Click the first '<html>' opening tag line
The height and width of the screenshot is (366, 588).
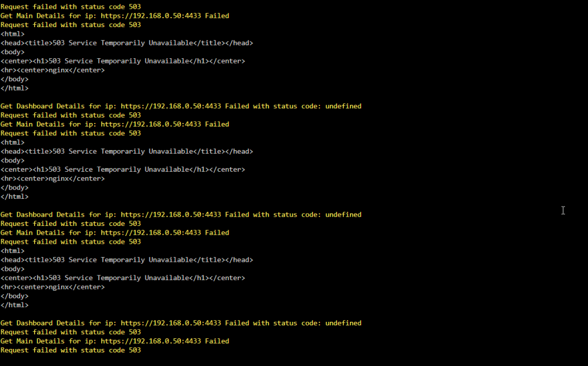12,34
